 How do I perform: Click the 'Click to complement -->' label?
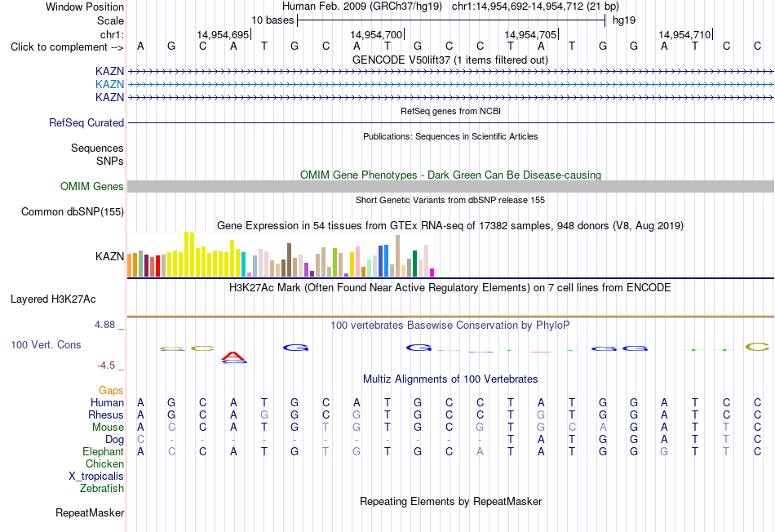pos(67,47)
